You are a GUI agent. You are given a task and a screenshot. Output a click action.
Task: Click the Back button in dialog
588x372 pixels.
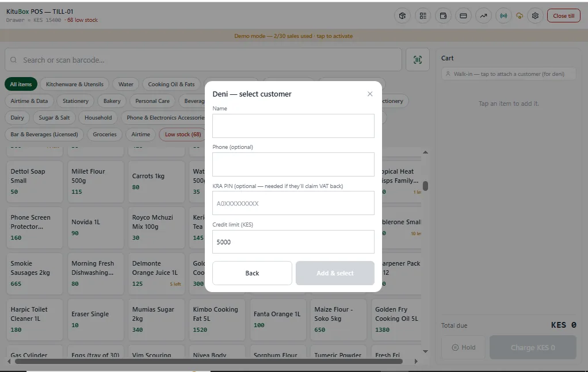252,273
